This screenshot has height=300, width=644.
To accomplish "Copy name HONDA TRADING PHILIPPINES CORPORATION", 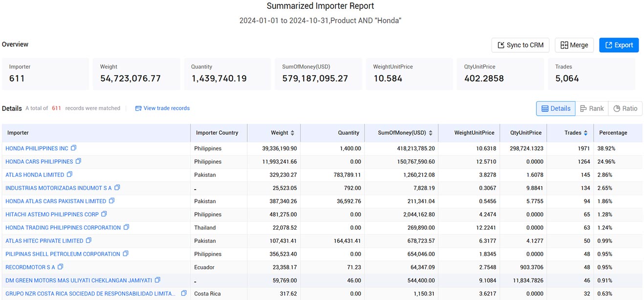I will [127, 227].
